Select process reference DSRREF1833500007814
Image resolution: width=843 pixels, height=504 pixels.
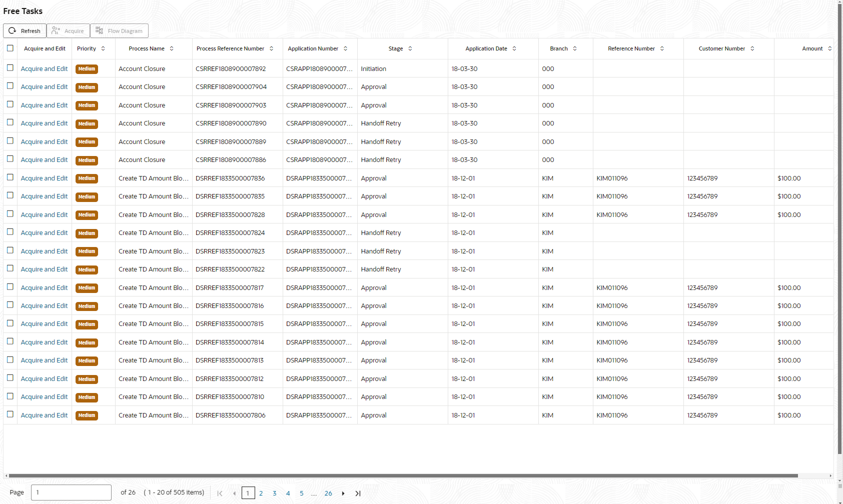[x=230, y=342]
